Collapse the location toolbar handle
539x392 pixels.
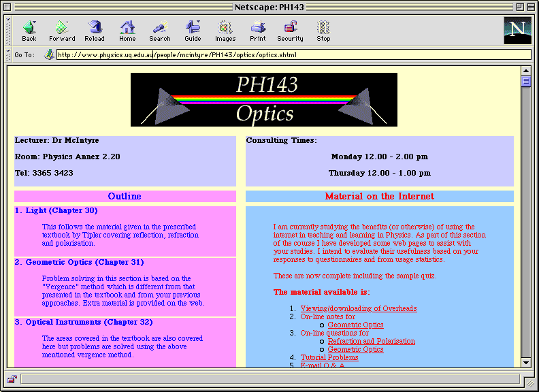(x=9, y=54)
